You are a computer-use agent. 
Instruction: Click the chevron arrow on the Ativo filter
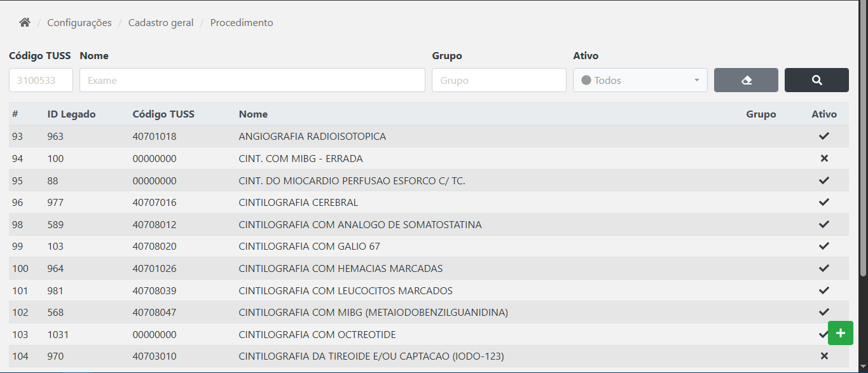coord(696,79)
